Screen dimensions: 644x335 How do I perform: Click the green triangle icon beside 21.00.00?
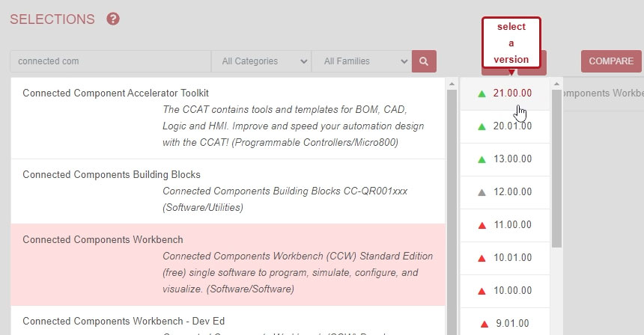coord(482,94)
